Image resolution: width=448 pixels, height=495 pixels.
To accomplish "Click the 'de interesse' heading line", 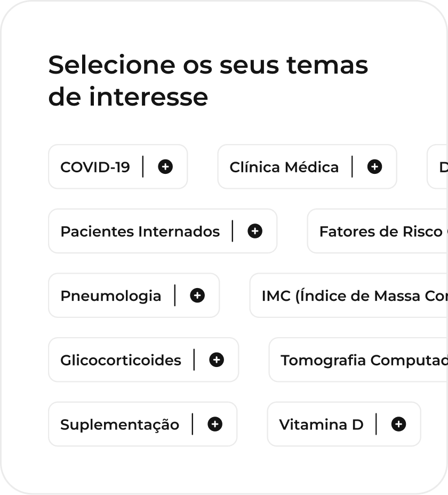I will click(128, 97).
